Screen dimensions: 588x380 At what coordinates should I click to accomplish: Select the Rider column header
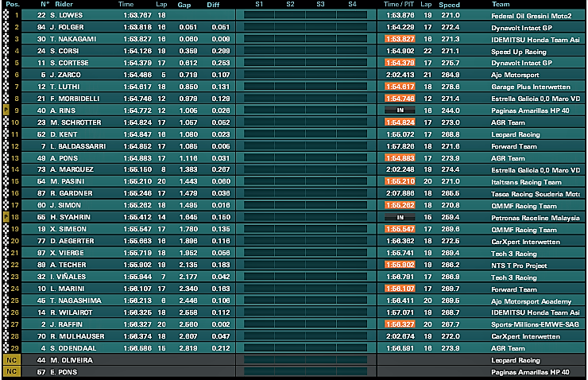click(64, 4)
